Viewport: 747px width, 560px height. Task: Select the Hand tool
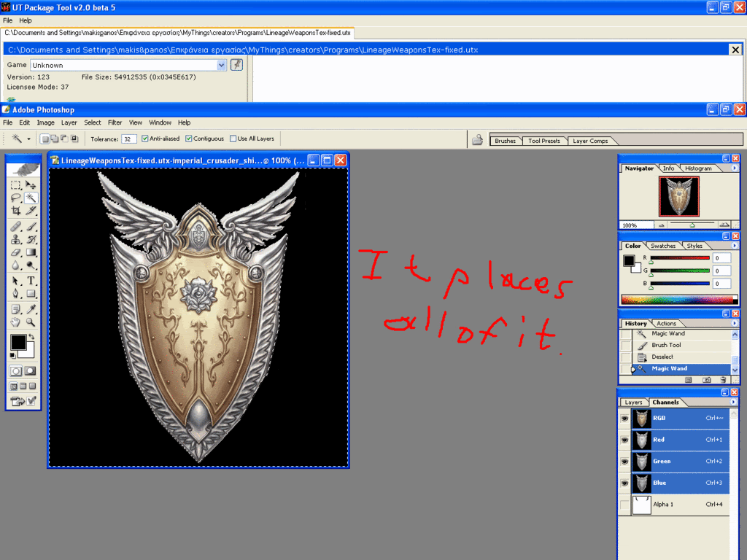[15, 322]
